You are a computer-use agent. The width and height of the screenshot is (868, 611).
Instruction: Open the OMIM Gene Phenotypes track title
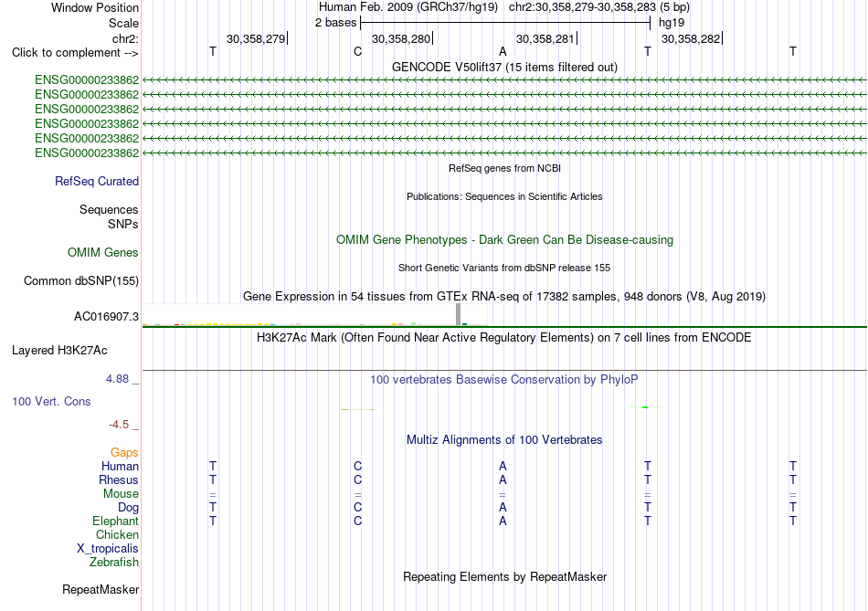coord(504,239)
